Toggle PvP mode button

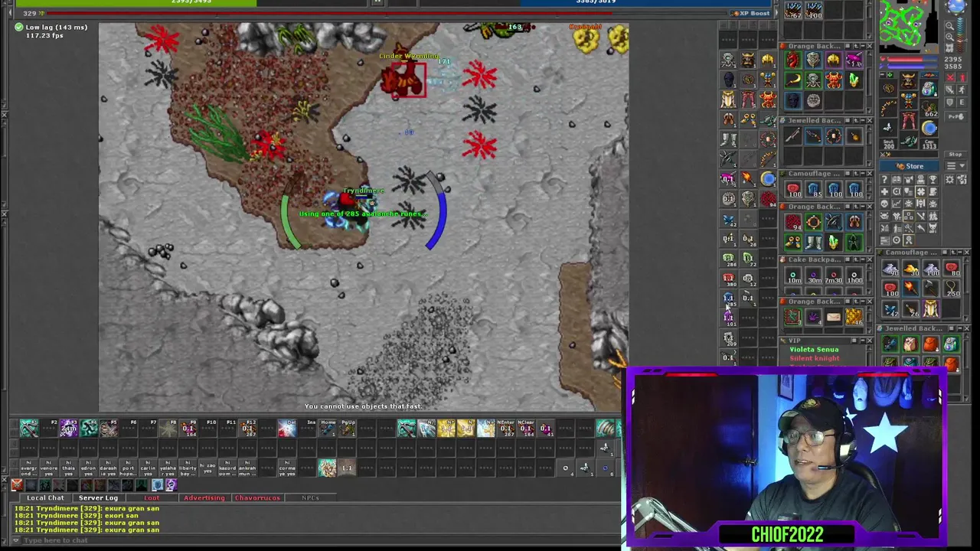(955, 116)
